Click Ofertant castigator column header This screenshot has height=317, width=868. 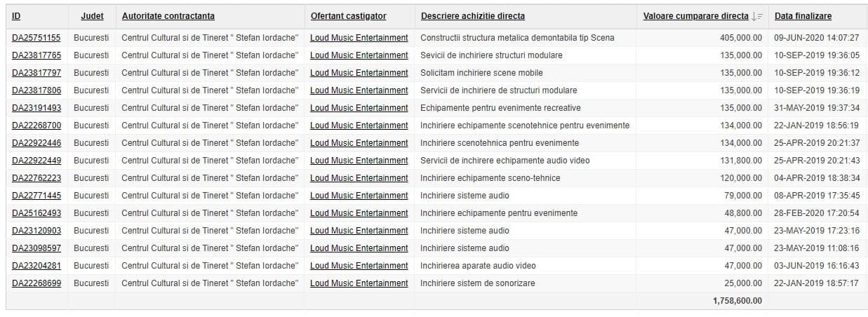348,16
